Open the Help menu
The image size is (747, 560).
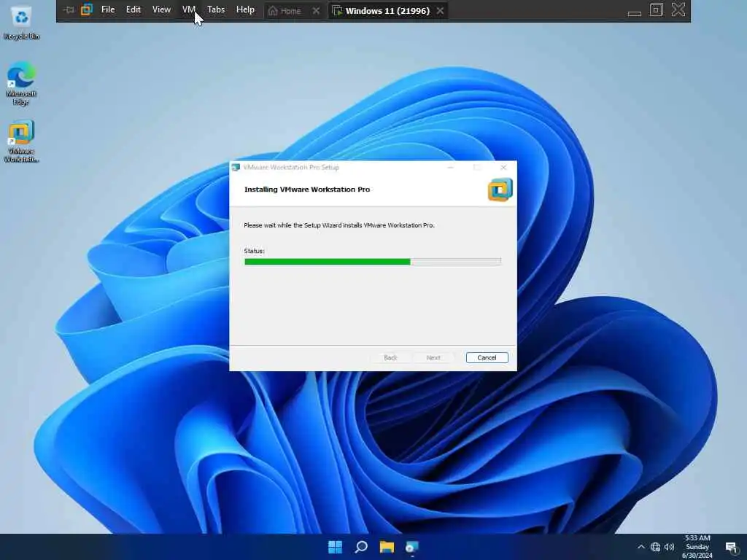pos(245,9)
